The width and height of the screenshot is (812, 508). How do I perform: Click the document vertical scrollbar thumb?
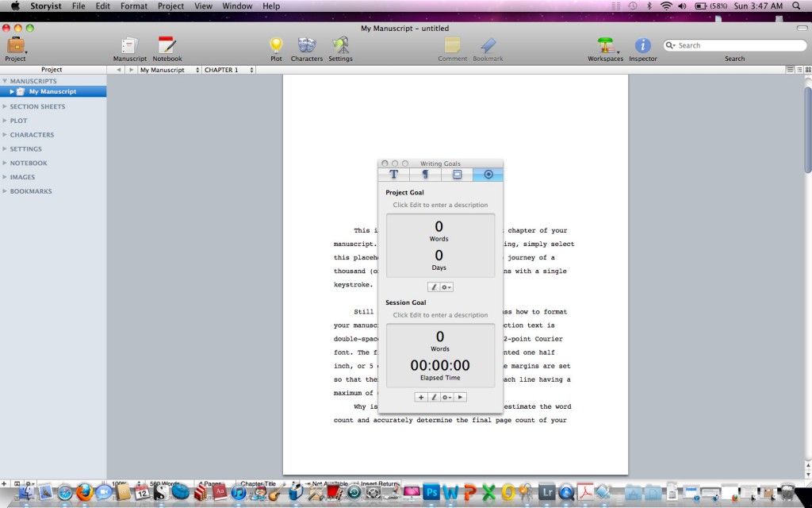pos(808,129)
